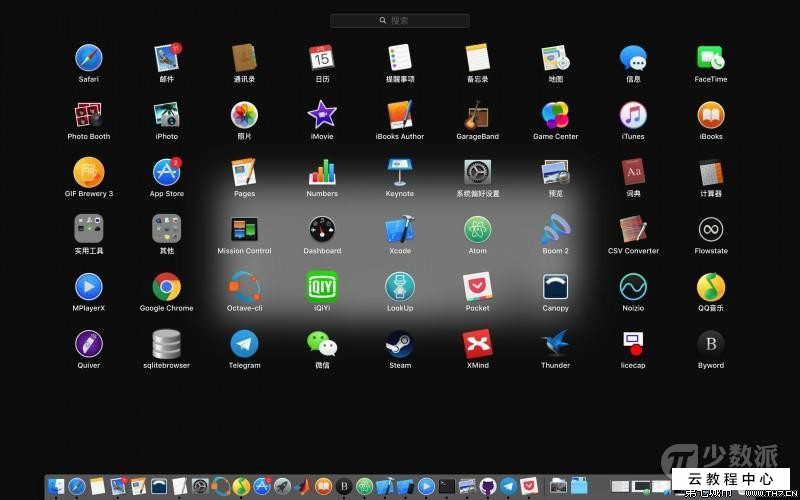Open XMind
The image size is (800, 500).
click(478, 343)
